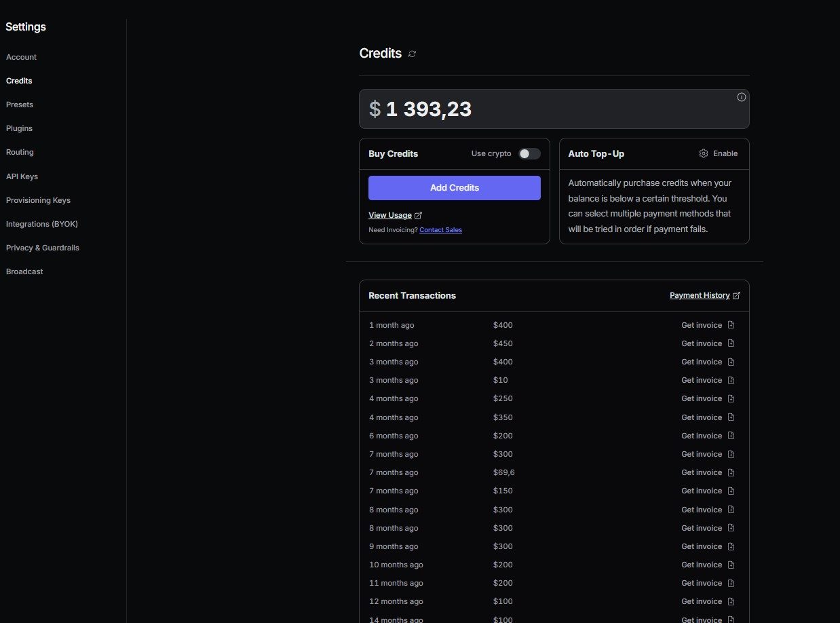Click the $1 393,23 balance display
The height and width of the screenshot is (623, 840).
[427, 109]
